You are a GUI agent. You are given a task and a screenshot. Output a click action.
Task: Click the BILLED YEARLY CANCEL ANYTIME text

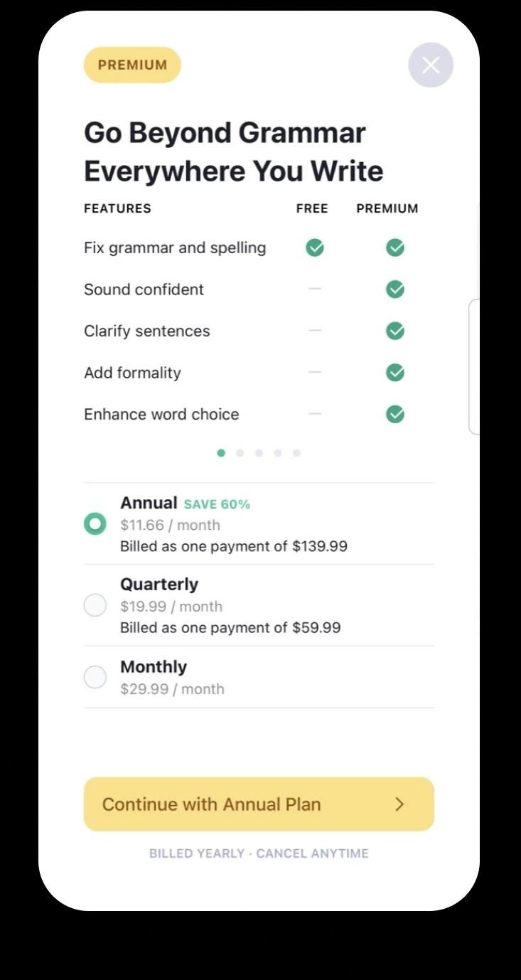259,853
